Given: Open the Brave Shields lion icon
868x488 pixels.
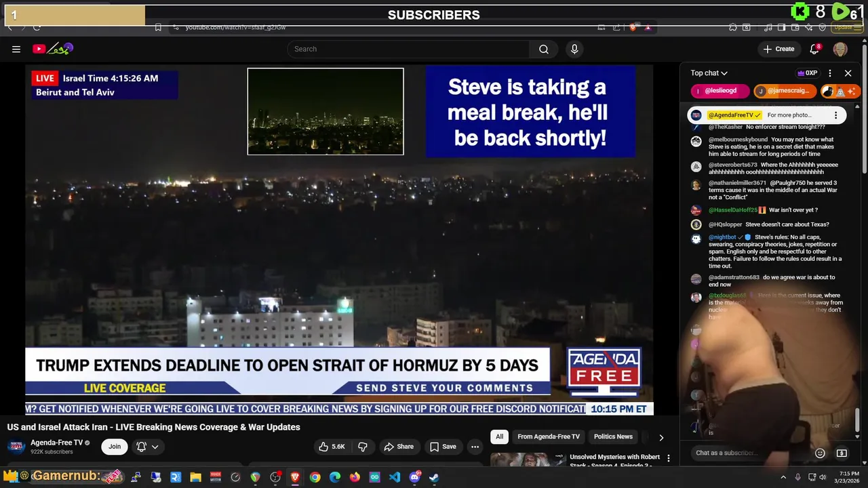Looking at the screenshot, I should coord(633,27).
